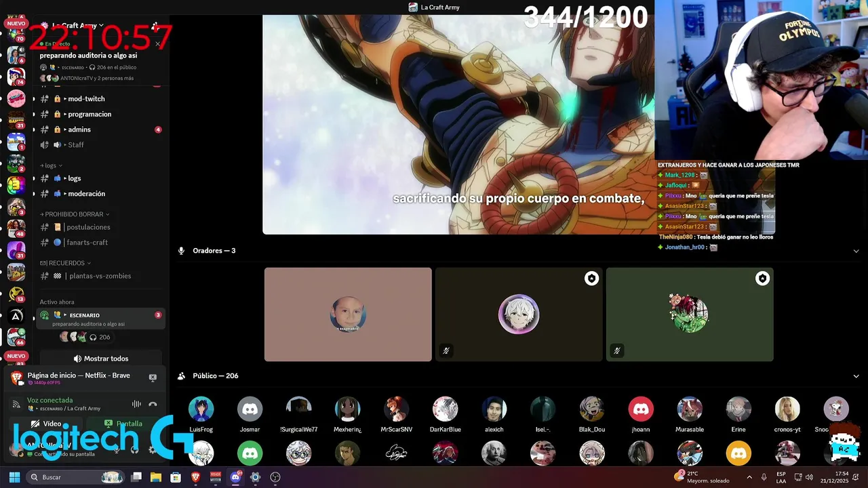Open File Explorer from taskbar
The image size is (868, 488).
tap(156, 477)
